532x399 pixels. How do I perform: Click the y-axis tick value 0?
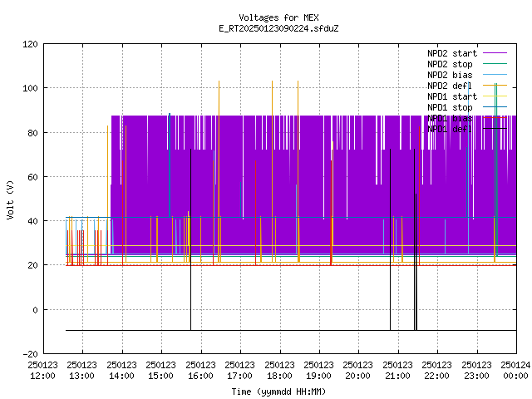[x=36, y=310]
